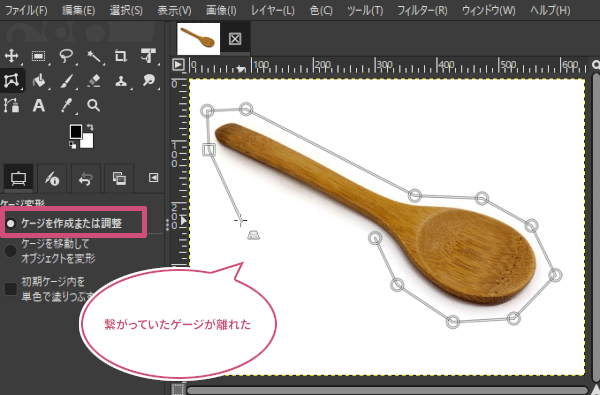Select the Move tool

[11, 56]
